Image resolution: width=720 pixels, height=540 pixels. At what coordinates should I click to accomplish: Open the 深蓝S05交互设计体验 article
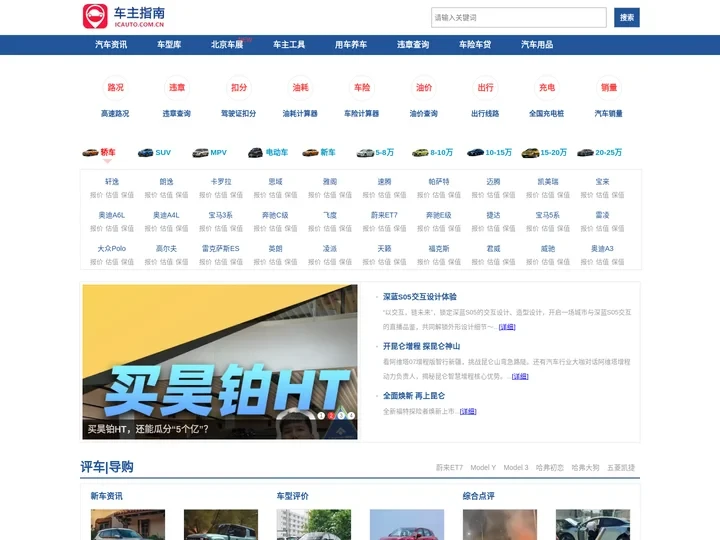pyautogui.click(x=420, y=297)
